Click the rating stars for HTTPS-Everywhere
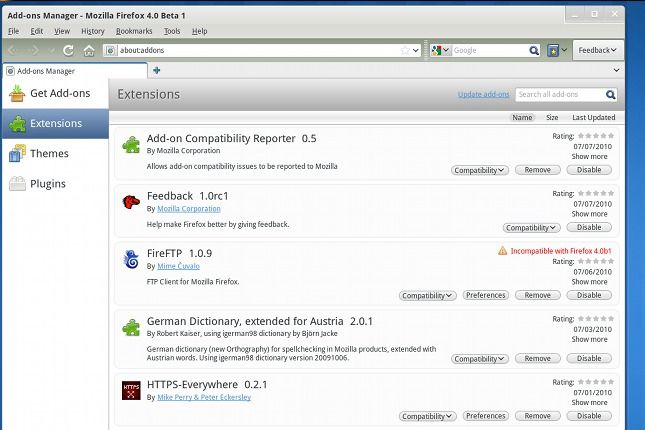645x430 pixels. (x=596, y=382)
